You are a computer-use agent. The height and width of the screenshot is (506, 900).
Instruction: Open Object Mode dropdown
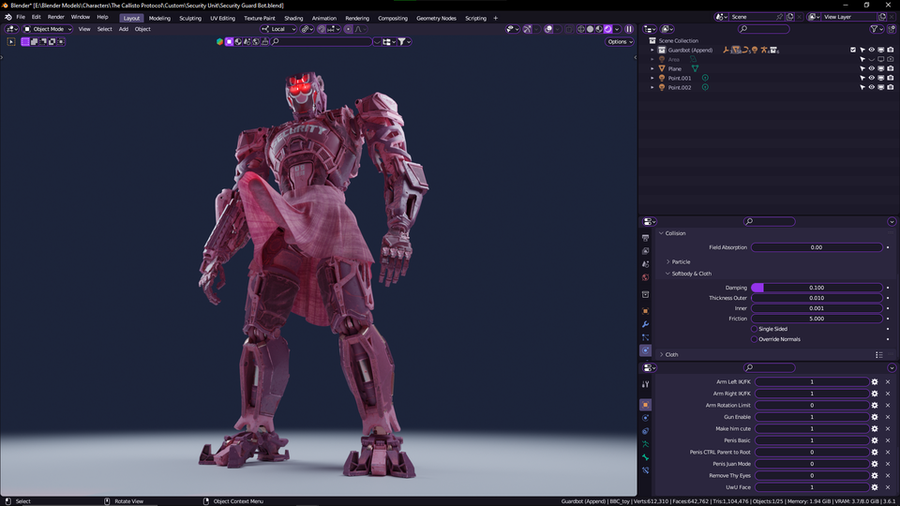(48, 29)
